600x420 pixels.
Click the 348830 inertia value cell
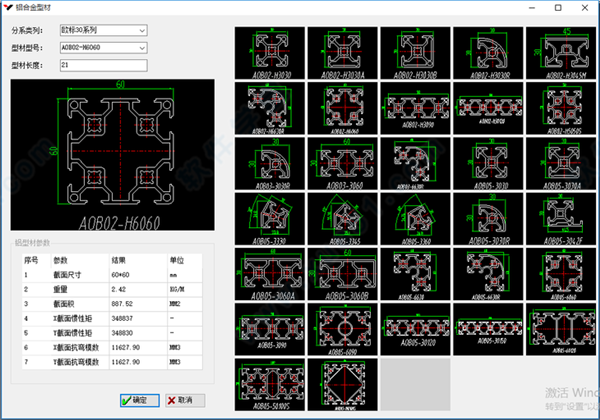(x=138, y=333)
